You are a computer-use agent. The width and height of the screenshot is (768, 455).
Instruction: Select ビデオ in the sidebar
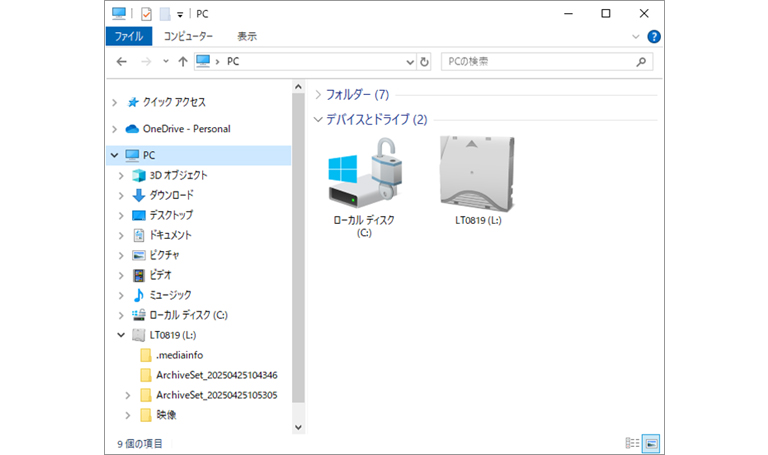point(160,275)
